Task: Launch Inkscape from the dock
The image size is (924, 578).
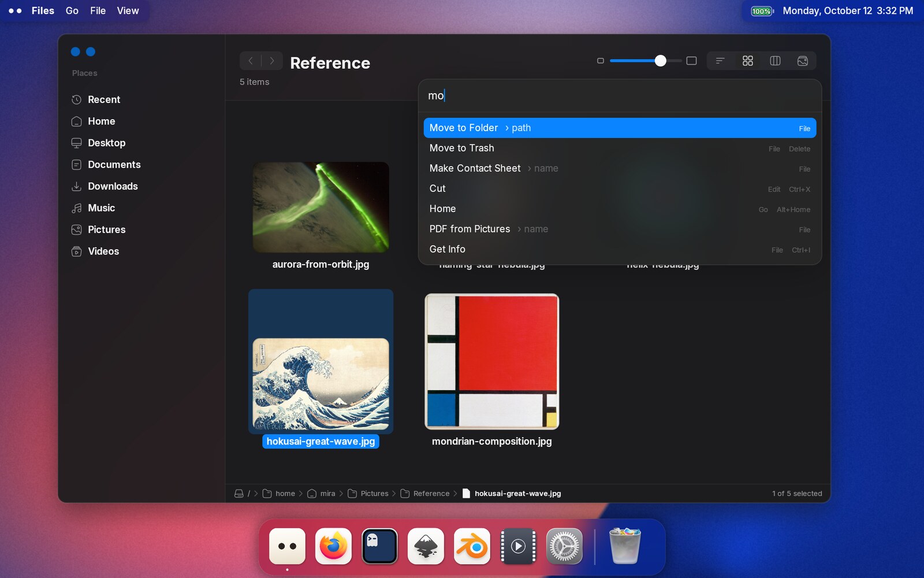Action: point(426,546)
